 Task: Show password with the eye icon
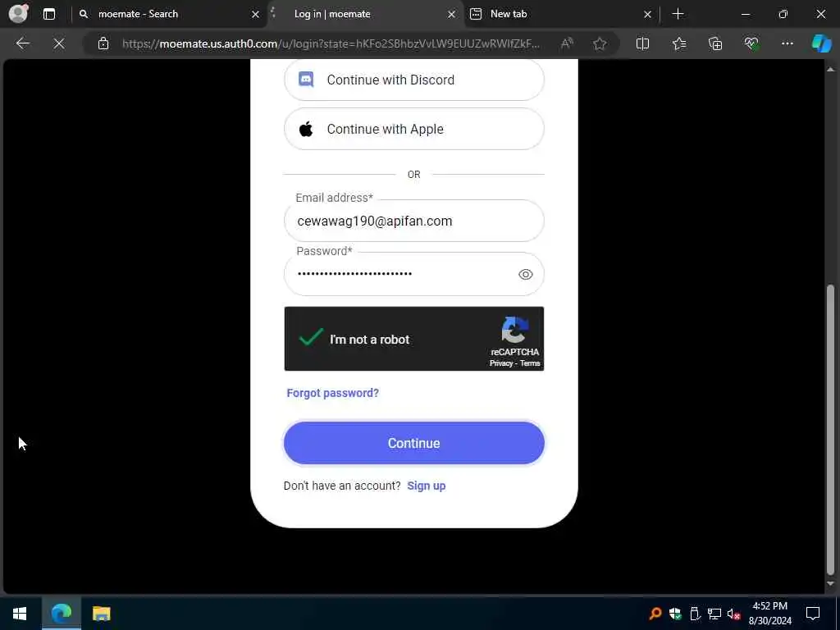point(525,274)
